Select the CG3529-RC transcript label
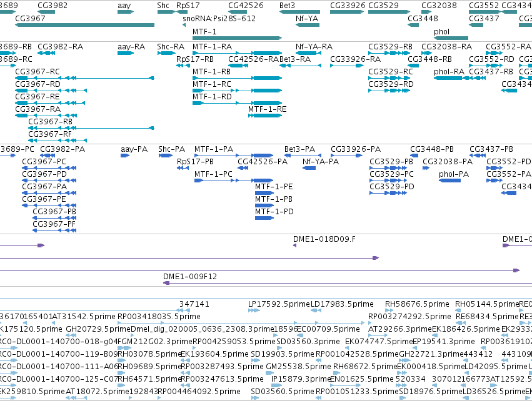532x401 pixels. click(x=391, y=72)
